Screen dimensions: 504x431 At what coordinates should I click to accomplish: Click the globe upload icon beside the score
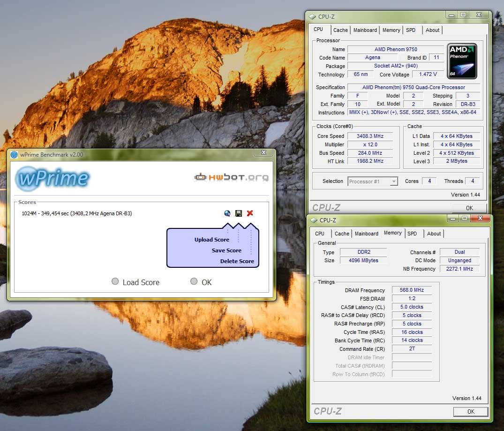[227, 213]
